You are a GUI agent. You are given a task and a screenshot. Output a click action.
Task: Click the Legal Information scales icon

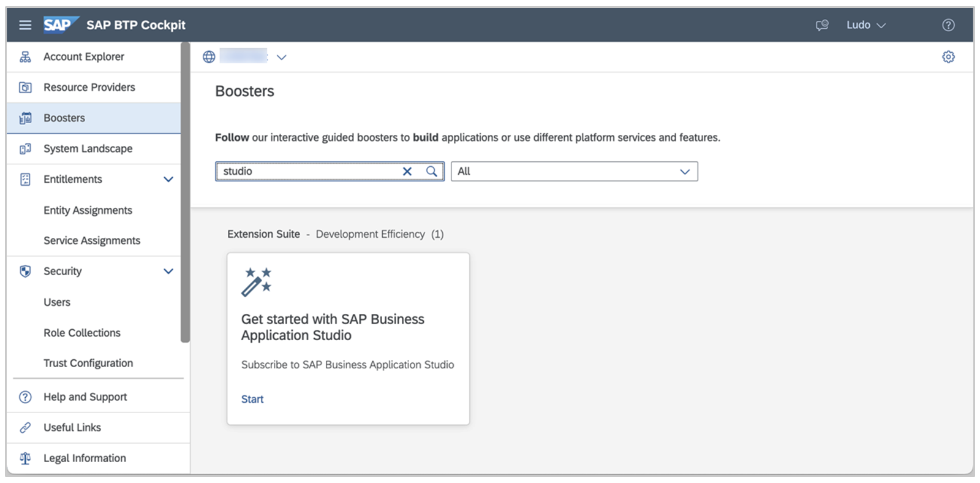pyautogui.click(x=25, y=458)
